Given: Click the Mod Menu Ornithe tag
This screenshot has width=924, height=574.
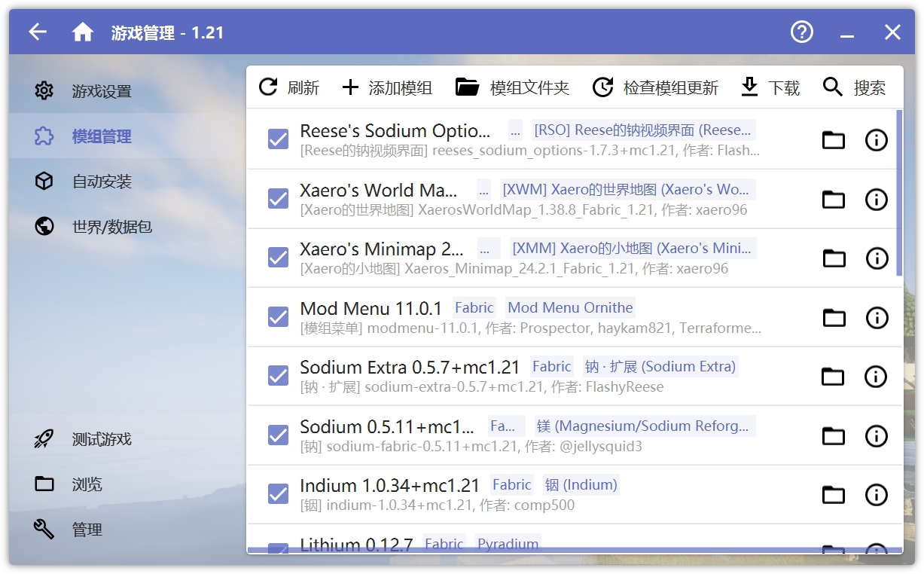Looking at the screenshot, I should (570, 307).
